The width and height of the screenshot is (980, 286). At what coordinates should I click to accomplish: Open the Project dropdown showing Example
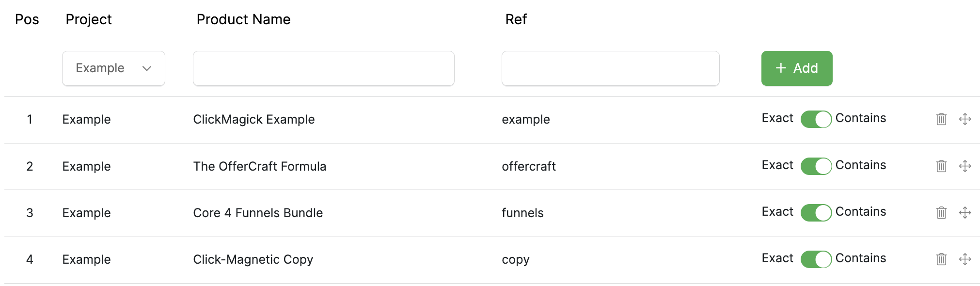[x=113, y=68]
